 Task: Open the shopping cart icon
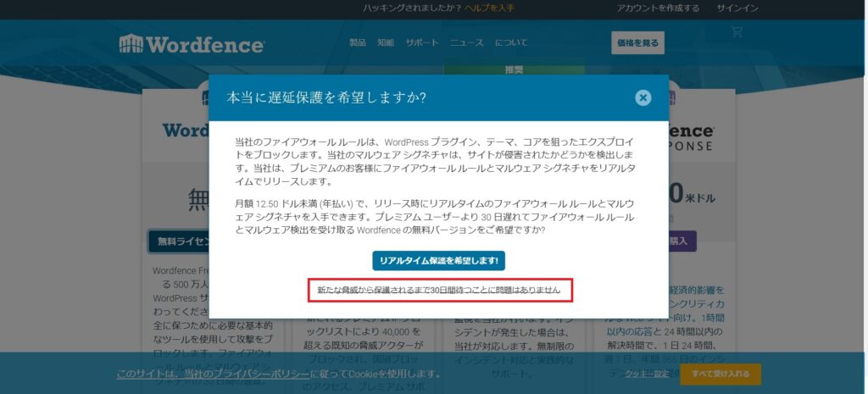click(737, 32)
